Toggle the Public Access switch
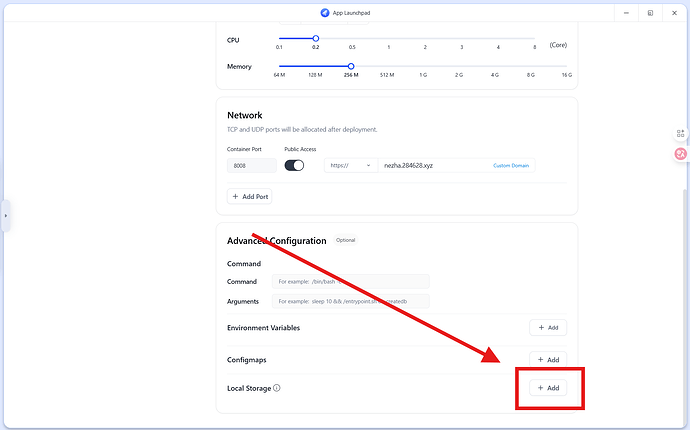This screenshot has height=430, width=690. (294, 165)
